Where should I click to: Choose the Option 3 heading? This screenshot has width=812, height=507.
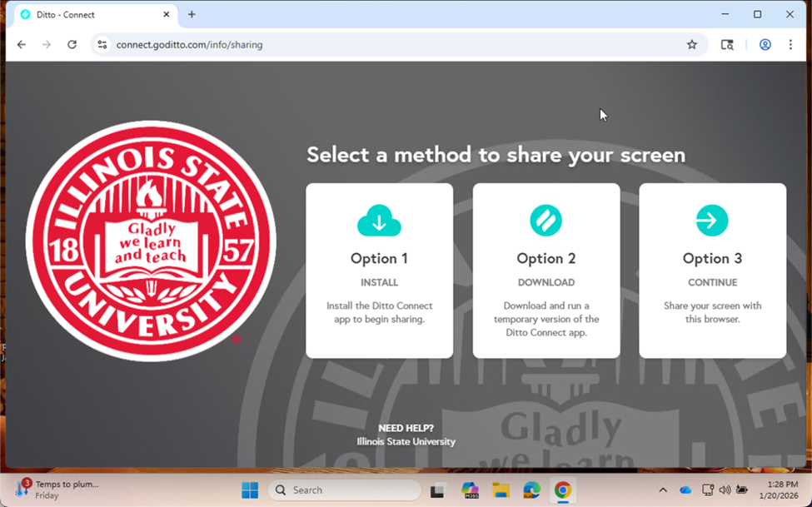pyautogui.click(x=712, y=258)
